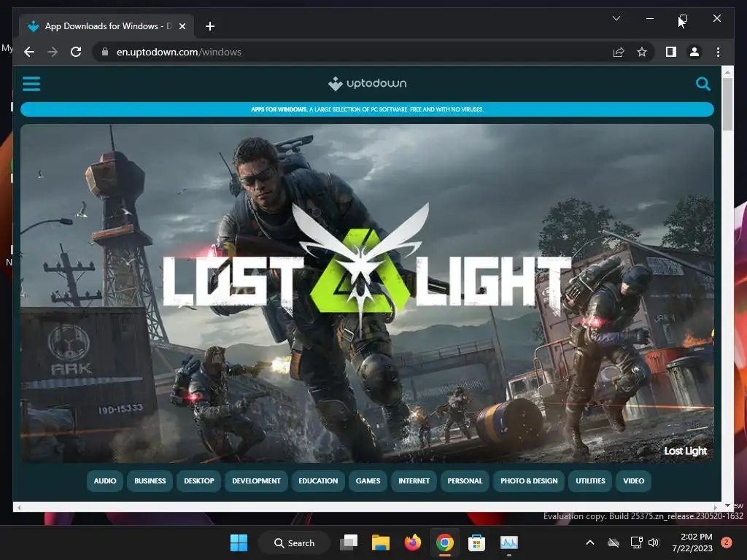Open the Windows Start menu

(x=239, y=542)
